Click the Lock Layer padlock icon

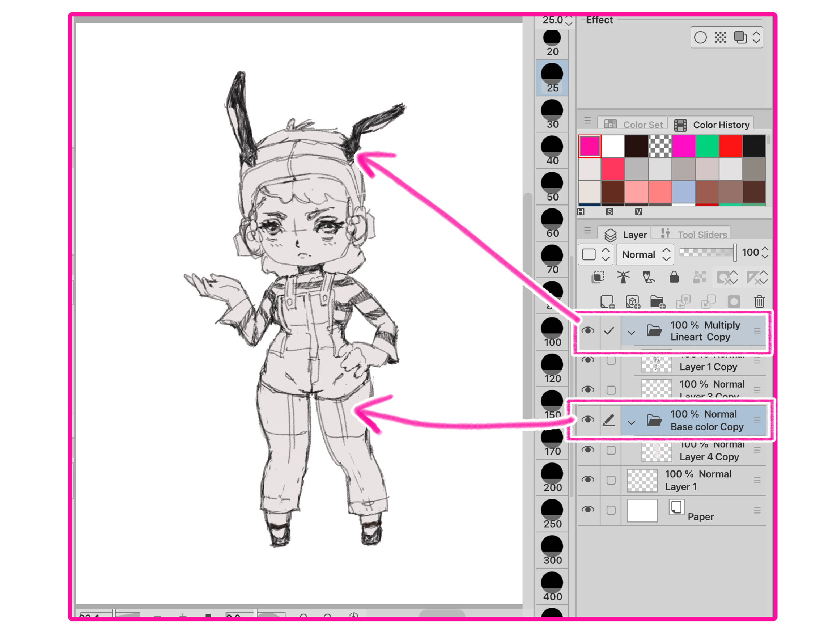click(674, 278)
